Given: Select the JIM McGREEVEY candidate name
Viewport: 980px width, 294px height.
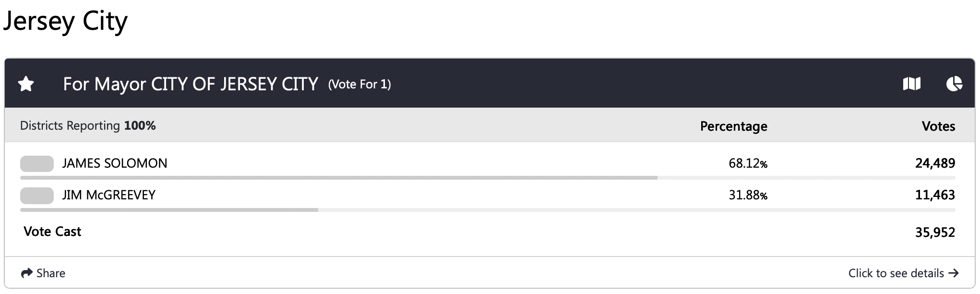Looking at the screenshot, I should click(x=109, y=195).
